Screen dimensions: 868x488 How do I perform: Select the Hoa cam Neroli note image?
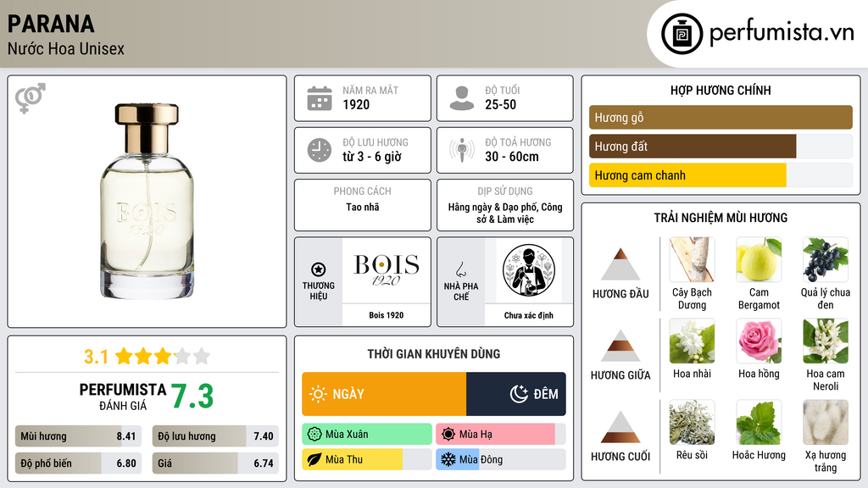pyautogui.click(x=826, y=341)
